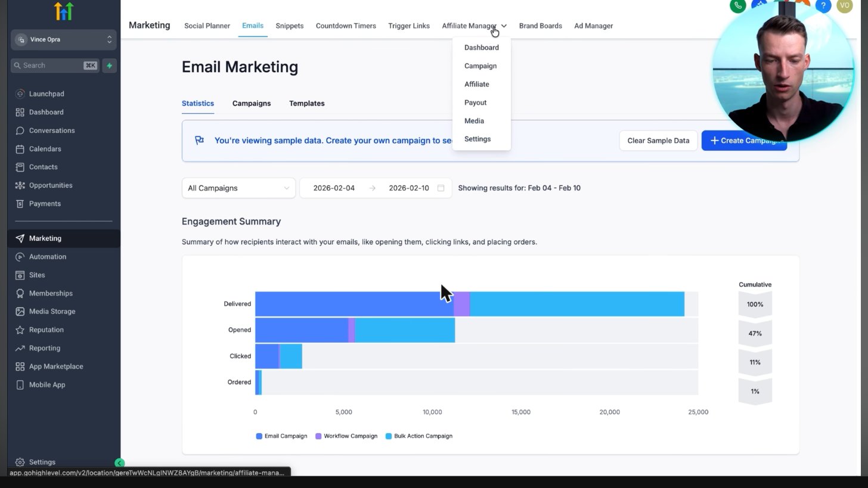This screenshot has height=488, width=868.
Task: Click the Delivered bar's light blue segment
Action: pos(577,304)
